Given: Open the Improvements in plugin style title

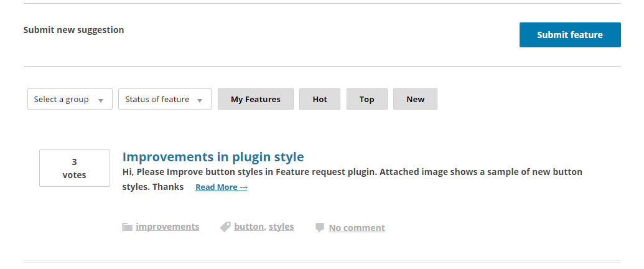Looking at the screenshot, I should [213, 157].
